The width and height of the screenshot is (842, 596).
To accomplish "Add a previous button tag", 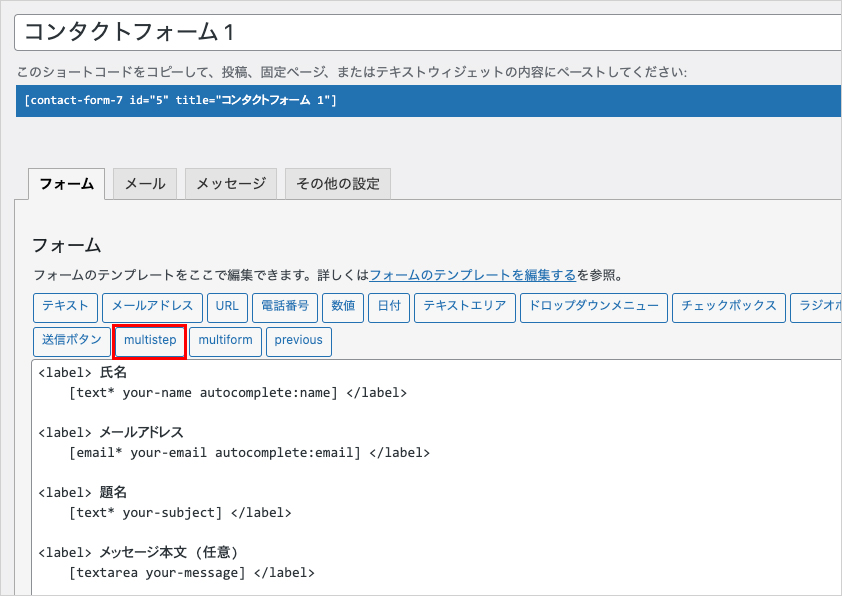I will pos(299,341).
